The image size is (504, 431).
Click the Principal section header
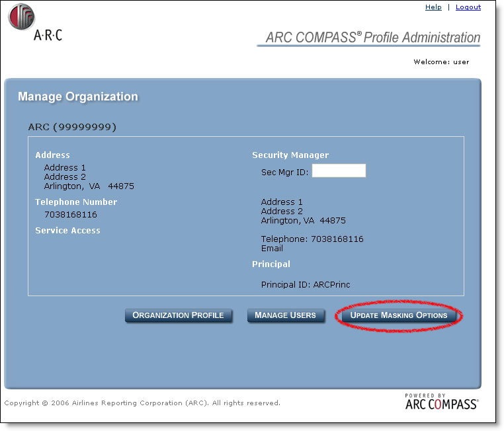point(271,264)
